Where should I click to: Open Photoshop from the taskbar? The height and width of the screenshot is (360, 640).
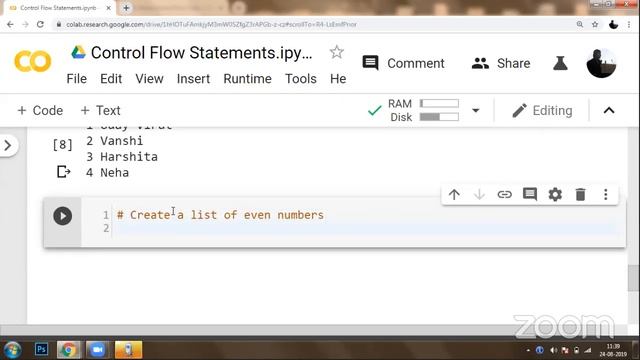tap(41, 349)
